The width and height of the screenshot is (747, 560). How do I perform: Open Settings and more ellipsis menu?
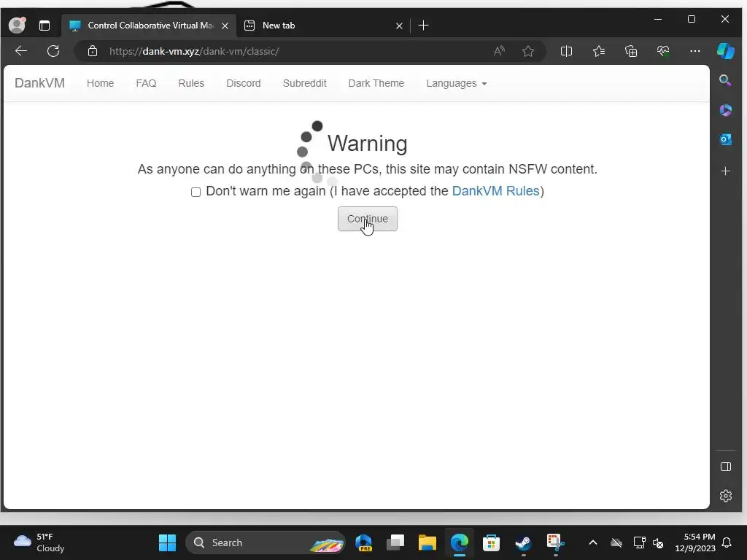(x=695, y=51)
